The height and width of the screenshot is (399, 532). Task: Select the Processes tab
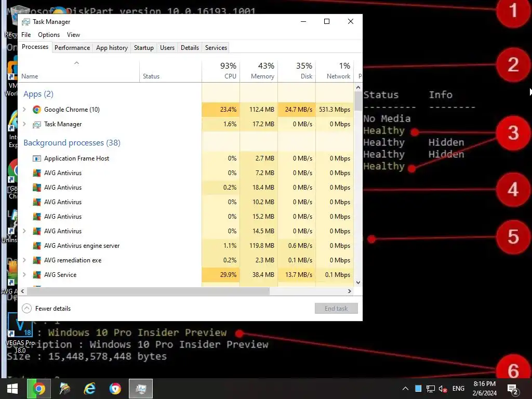(x=35, y=47)
